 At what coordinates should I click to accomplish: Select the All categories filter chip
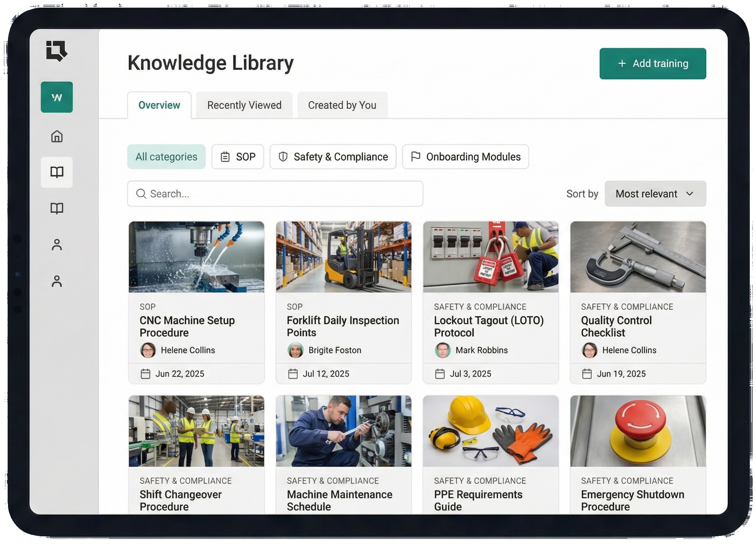166,157
